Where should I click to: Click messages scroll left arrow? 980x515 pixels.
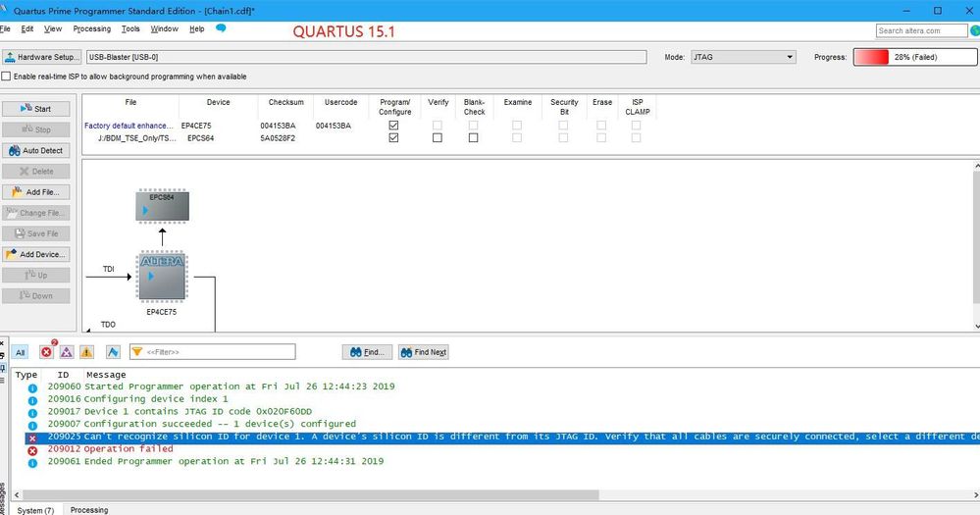pyautogui.click(x=17, y=495)
